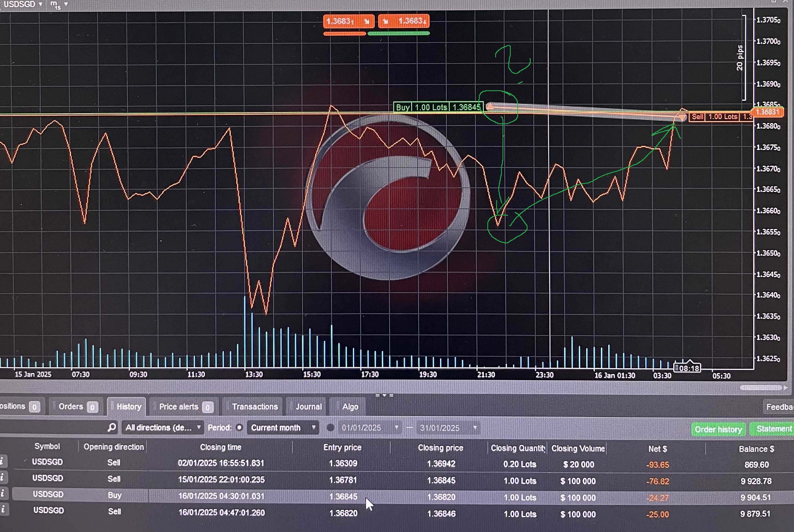
Task: Select closing time 02/01/2025 16:55:51.831
Action: (x=221, y=463)
